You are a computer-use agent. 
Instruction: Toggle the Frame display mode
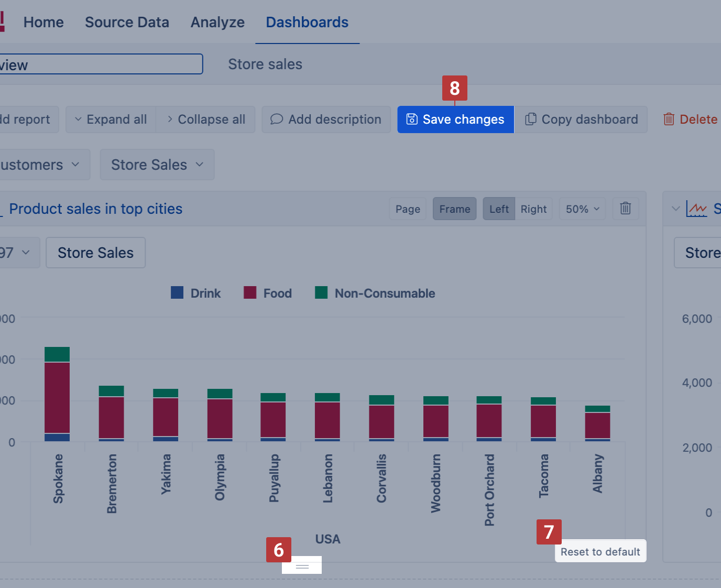point(454,209)
